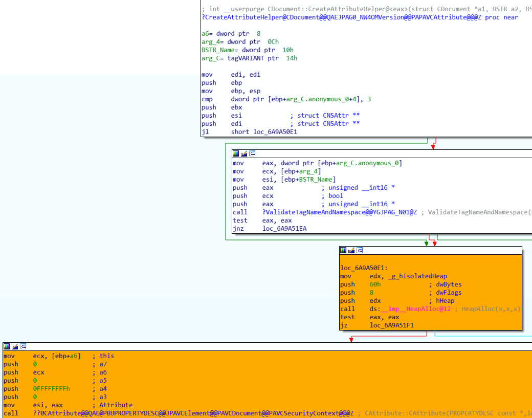
Task: Click the _g_hIsolatedHeap global variable
Action: pos(408,276)
